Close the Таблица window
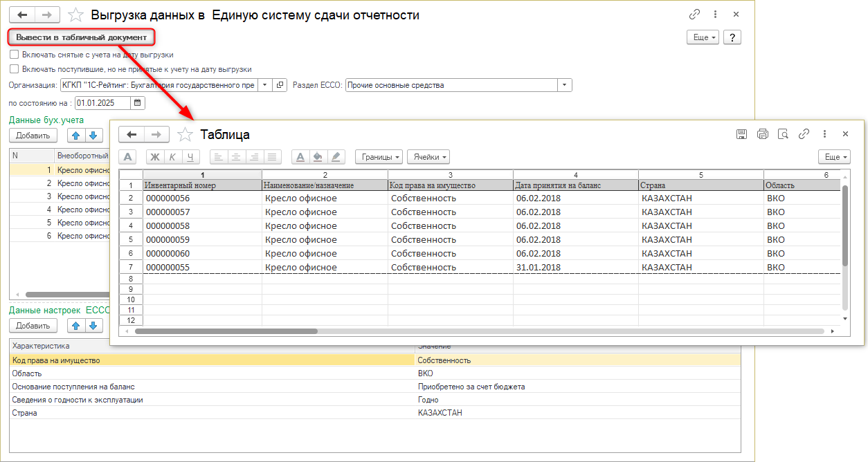The image size is (868, 462). point(845,134)
